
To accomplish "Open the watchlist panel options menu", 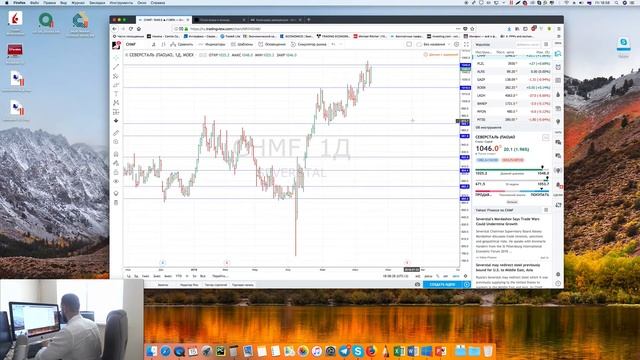I will click(546, 44).
